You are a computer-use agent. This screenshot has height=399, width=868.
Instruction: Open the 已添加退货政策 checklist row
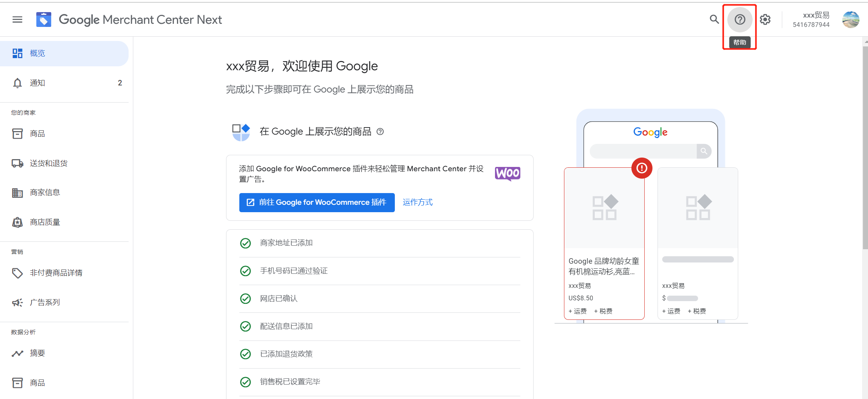tap(380, 354)
